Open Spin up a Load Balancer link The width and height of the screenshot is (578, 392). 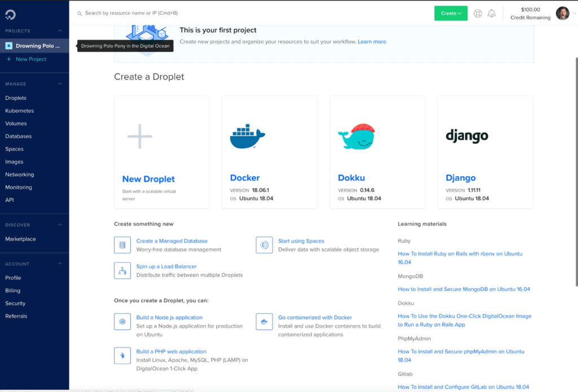point(167,266)
